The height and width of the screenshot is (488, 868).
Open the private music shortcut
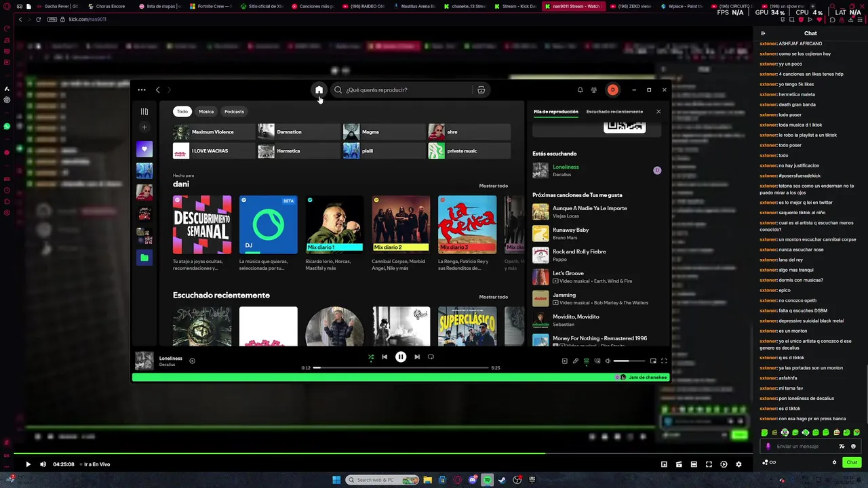(469, 150)
